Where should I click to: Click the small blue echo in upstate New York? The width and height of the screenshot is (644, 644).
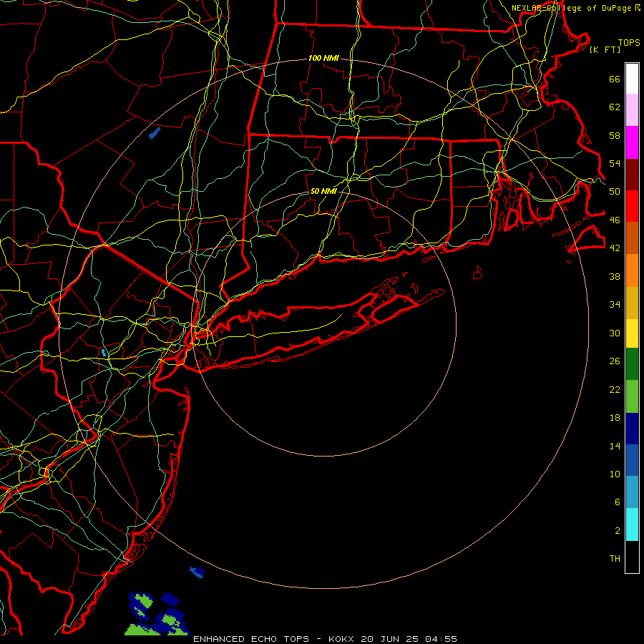[155, 133]
